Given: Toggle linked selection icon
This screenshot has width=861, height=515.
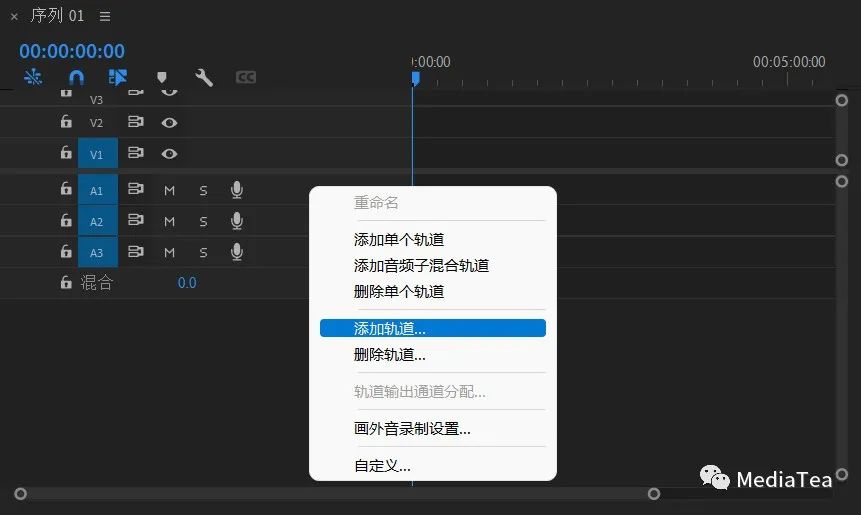Looking at the screenshot, I should coord(118,77).
